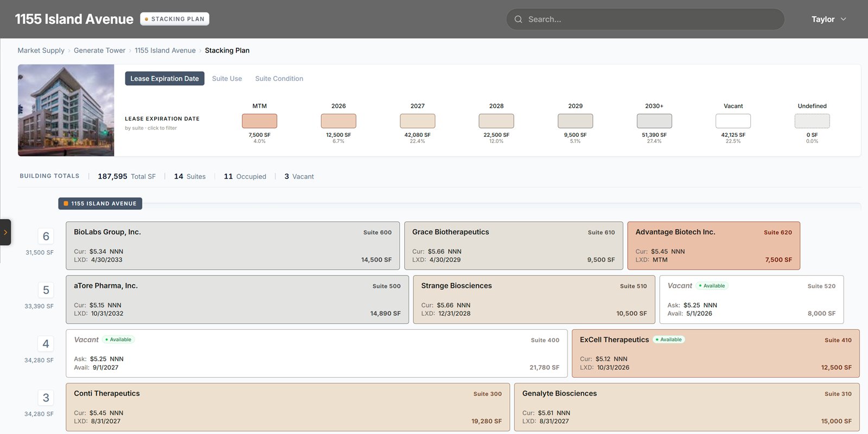Open the building photo thumbnail
This screenshot has width=868, height=434.
pos(66,110)
